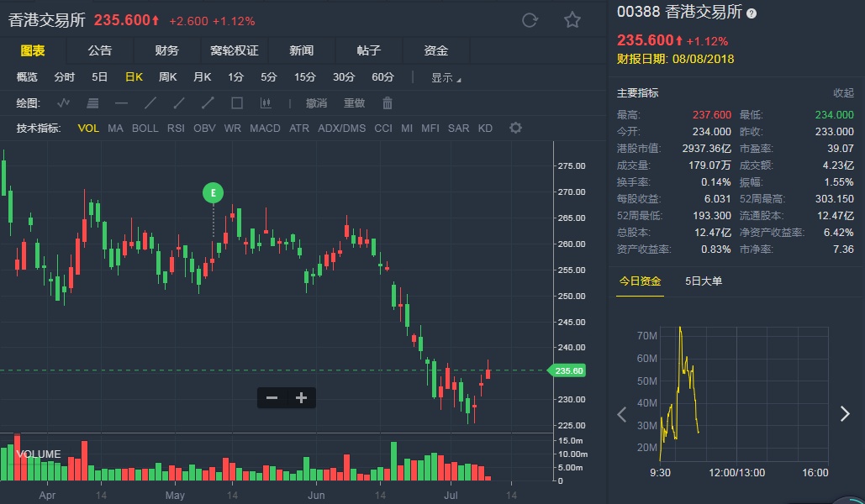
Task: Click the help icon next to 00388 香港交易所
Action: pos(752,13)
